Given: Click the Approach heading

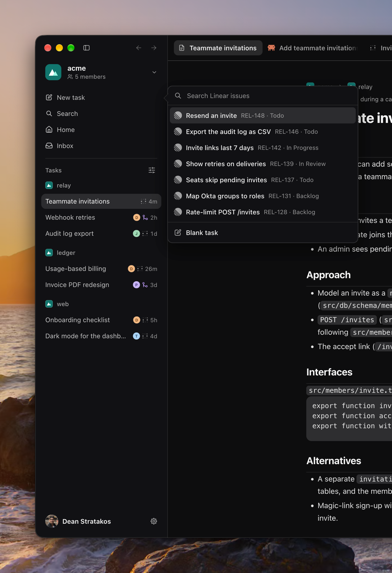Looking at the screenshot, I should click(x=328, y=275).
